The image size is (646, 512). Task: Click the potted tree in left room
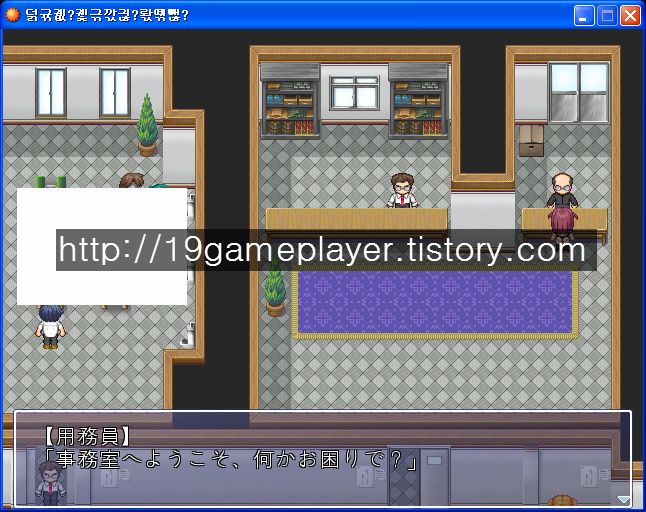[147, 125]
